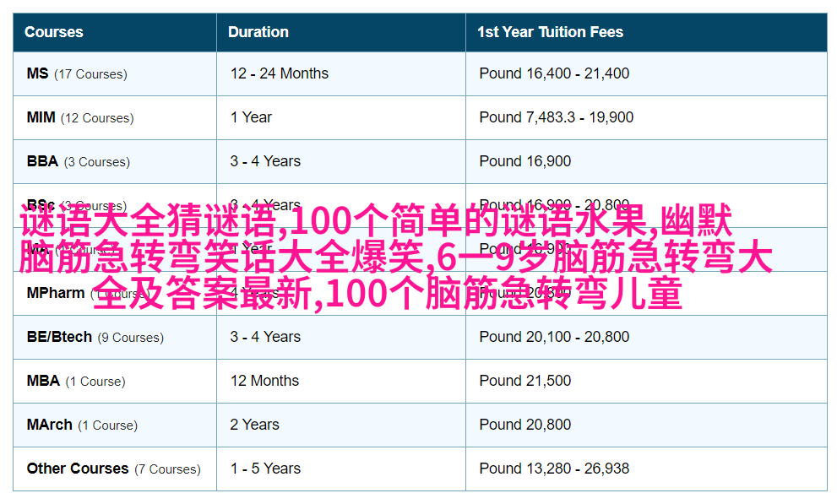Screen dimensions: 837x504
Task: Open the MPharm course entry
Action: pos(56,294)
